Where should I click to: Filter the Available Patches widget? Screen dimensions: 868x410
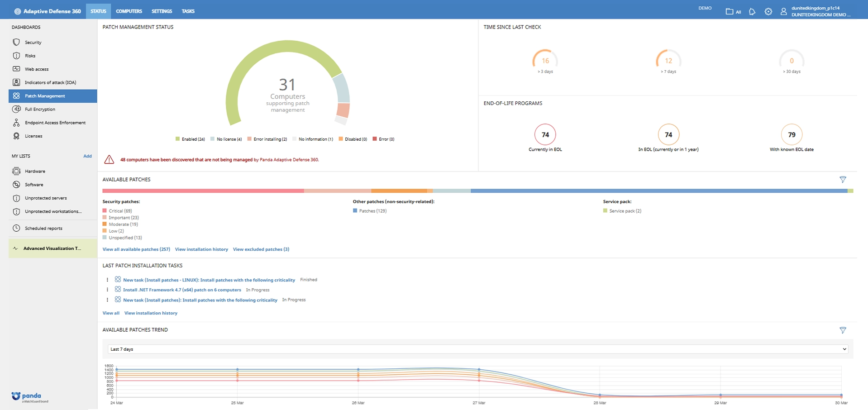click(x=842, y=180)
